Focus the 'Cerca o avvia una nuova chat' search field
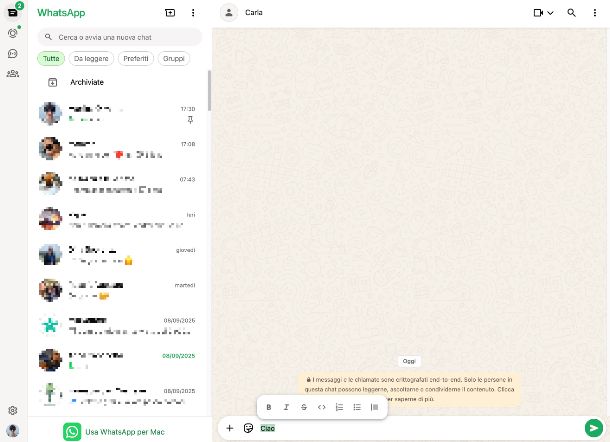The height and width of the screenshot is (442, 610). 120,37
